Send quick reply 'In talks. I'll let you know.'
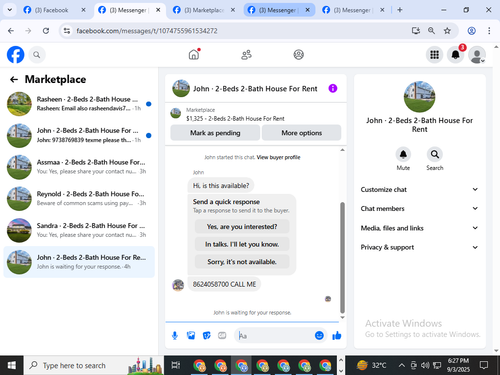500x375 pixels. coord(242,244)
